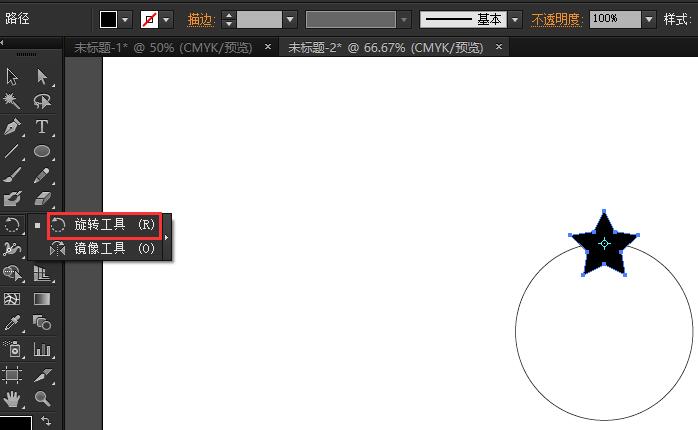Expand the stroke color dropdown arrow
The width and height of the screenshot is (698, 430).
[166, 19]
